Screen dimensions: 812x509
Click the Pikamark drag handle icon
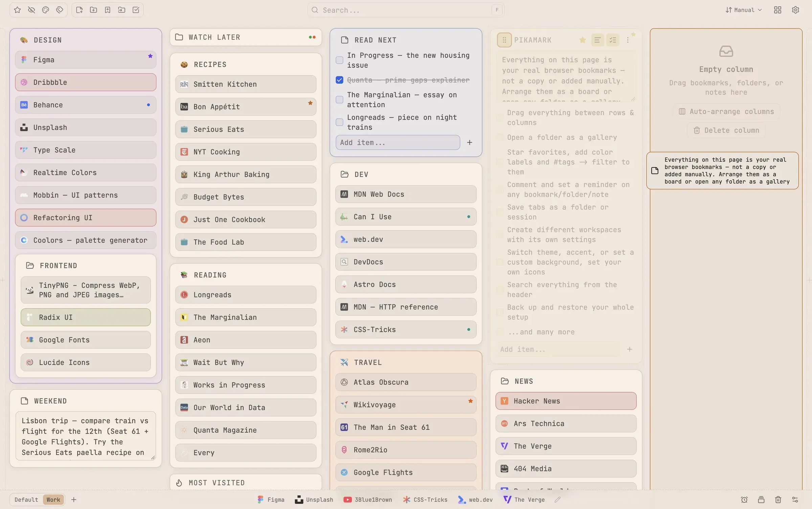point(504,40)
